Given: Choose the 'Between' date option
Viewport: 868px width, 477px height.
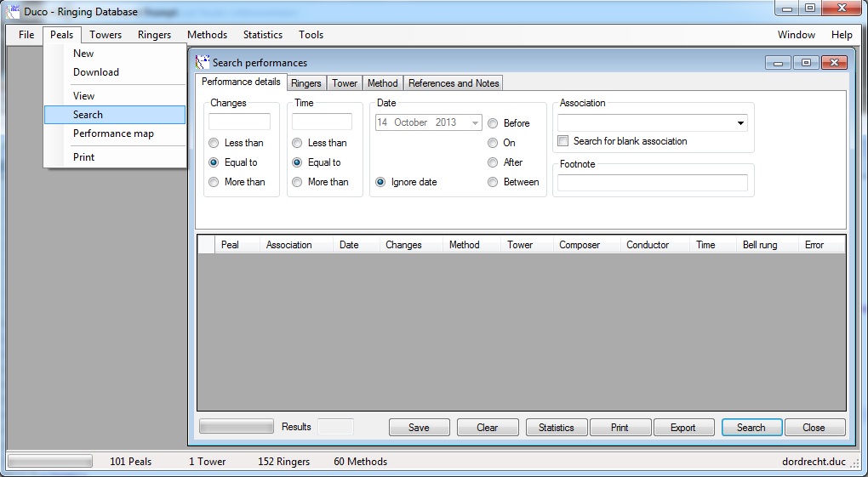Looking at the screenshot, I should [x=493, y=182].
